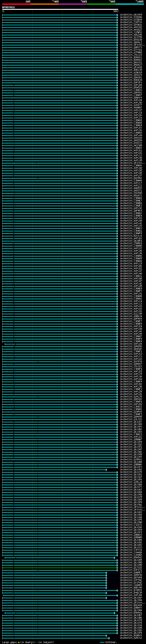Select UniRef100_Q7XTK1 hit name

(131, 50)
